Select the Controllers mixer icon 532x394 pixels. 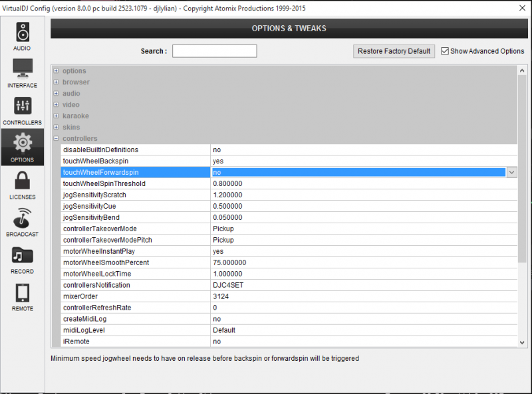(x=23, y=106)
